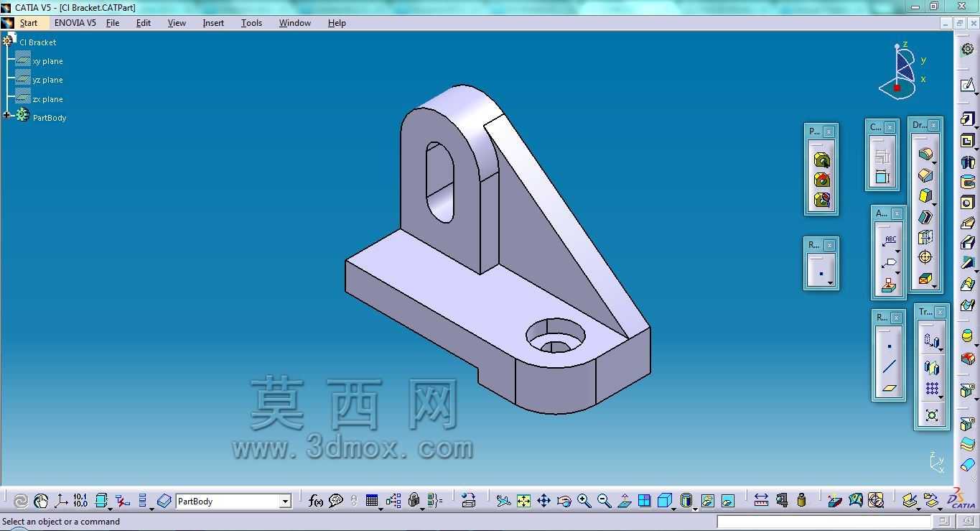Screen dimensions: 980x531
Task: Open the Edit menu
Action: (x=144, y=23)
